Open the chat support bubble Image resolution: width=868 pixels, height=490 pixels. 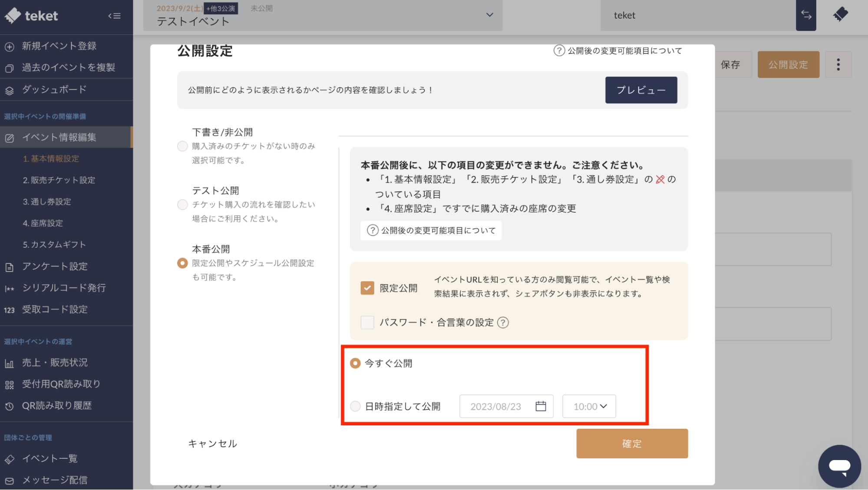839,466
